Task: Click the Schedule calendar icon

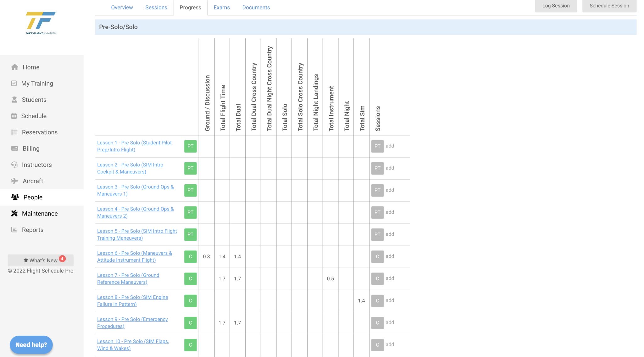Action: (x=14, y=116)
